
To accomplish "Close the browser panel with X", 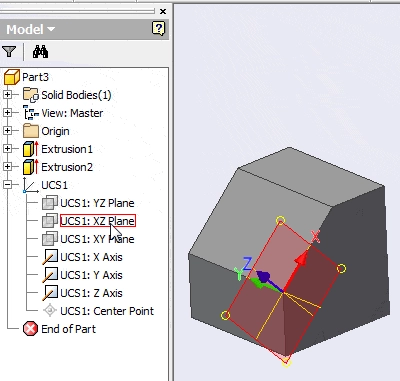I will (x=163, y=12).
